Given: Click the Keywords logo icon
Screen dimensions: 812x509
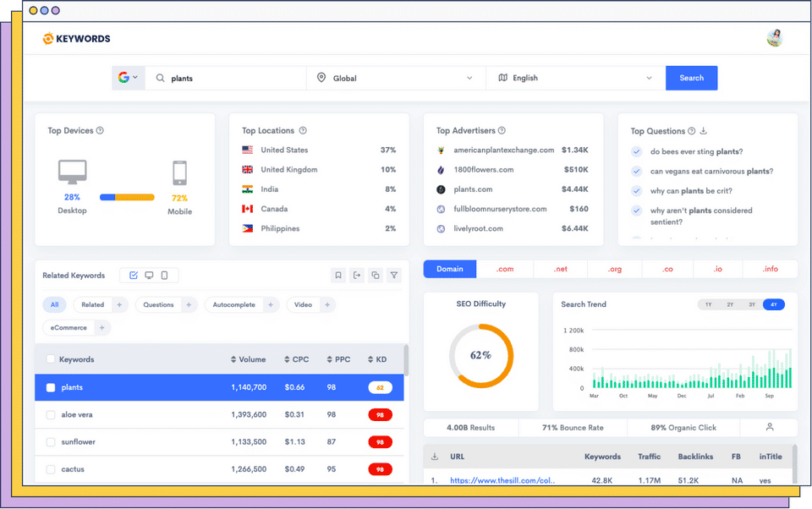Looking at the screenshot, I should [x=47, y=38].
